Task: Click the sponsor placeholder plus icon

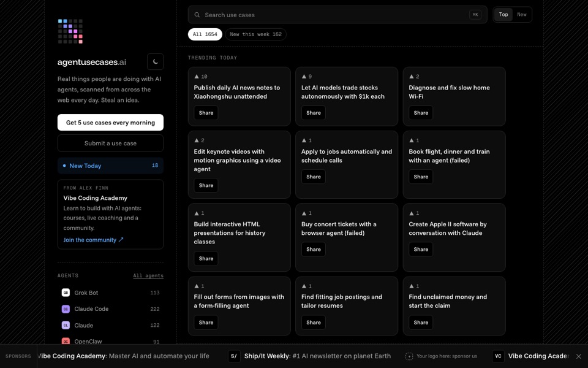Action: [x=409, y=356]
